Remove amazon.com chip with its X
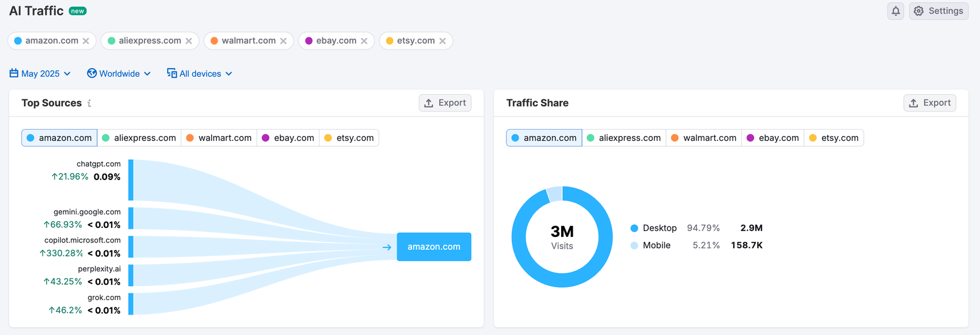 click(x=86, y=41)
